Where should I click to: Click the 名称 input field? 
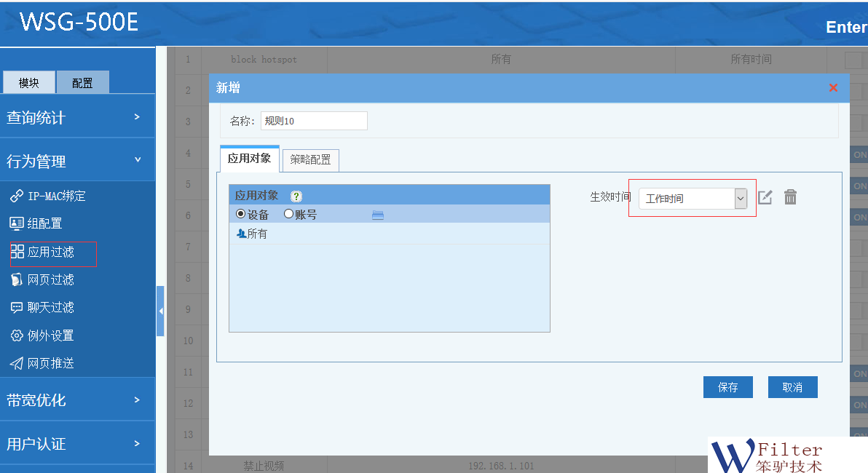coord(314,121)
